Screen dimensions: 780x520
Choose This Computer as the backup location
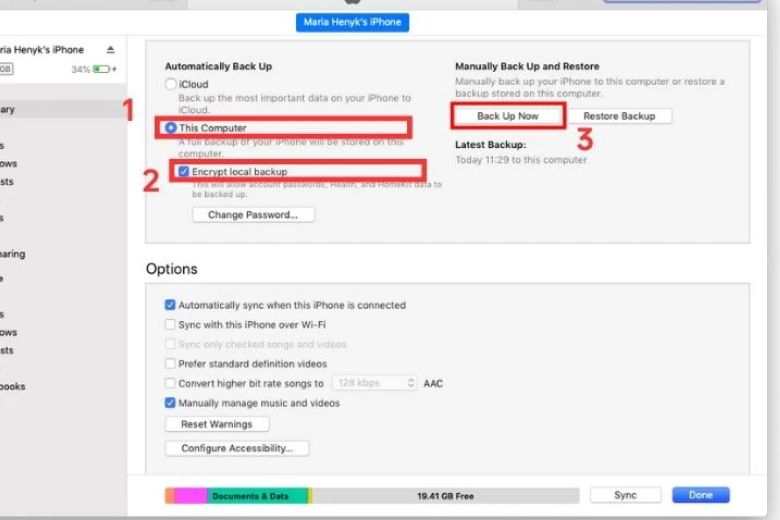[x=171, y=128]
